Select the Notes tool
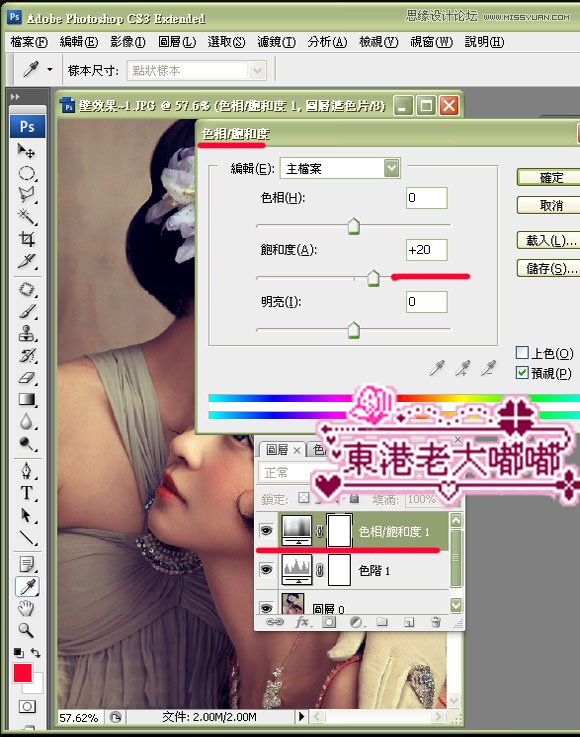 click(26, 564)
